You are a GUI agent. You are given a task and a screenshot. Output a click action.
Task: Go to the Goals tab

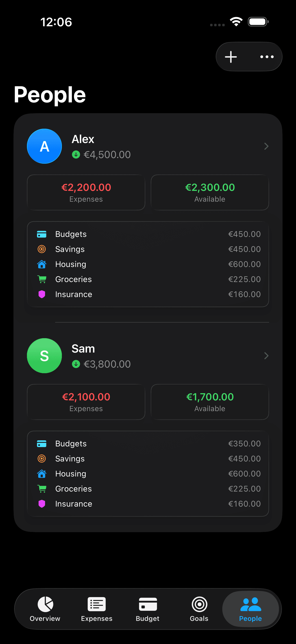199,609
